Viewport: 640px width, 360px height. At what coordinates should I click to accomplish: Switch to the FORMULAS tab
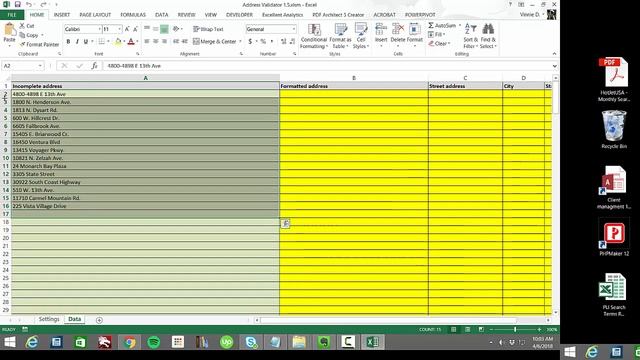tap(133, 15)
